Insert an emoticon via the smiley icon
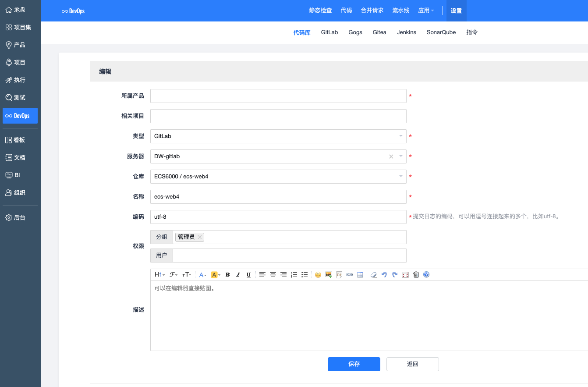588x387 pixels. click(318, 275)
